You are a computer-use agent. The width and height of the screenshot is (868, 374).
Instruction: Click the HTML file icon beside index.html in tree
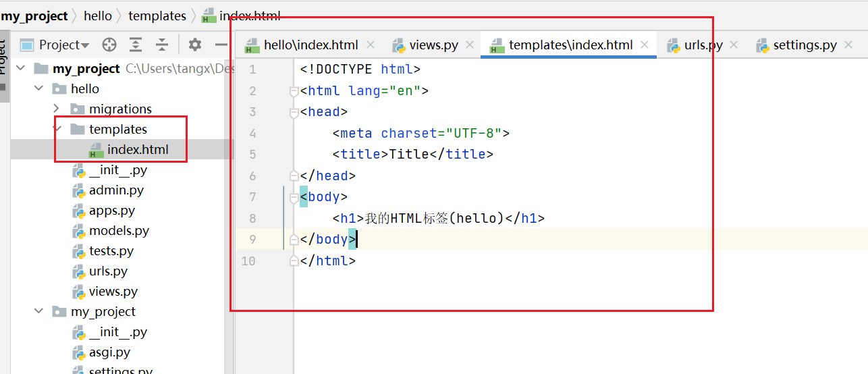pyautogui.click(x=97, y=150)
